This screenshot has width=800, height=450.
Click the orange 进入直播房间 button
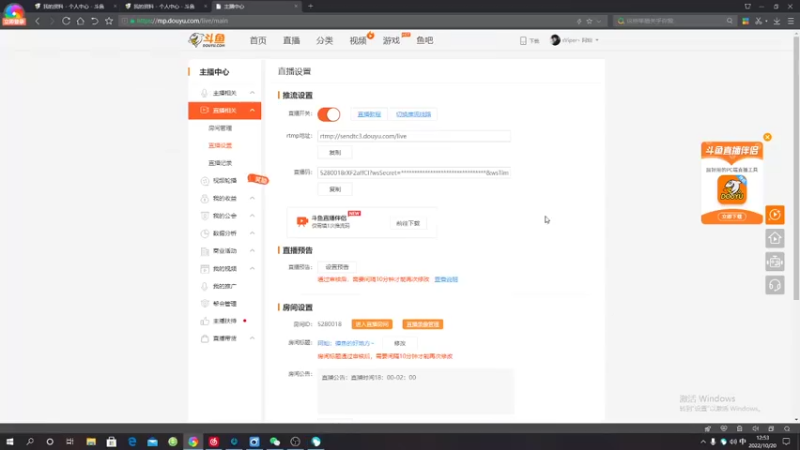(372, 324)
